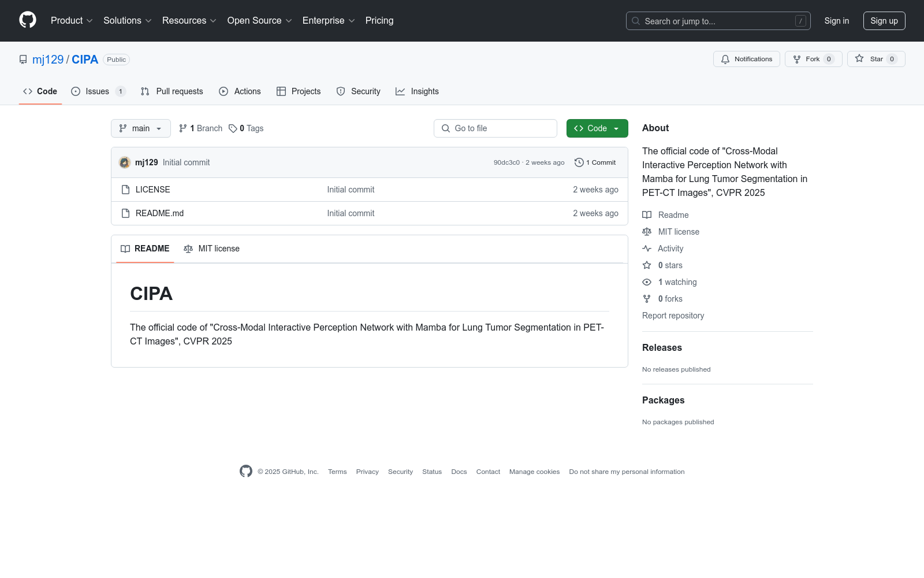Click the pulse icon beside Activity
The height and width of the screenshot is (578, 924).
point(647,249)
